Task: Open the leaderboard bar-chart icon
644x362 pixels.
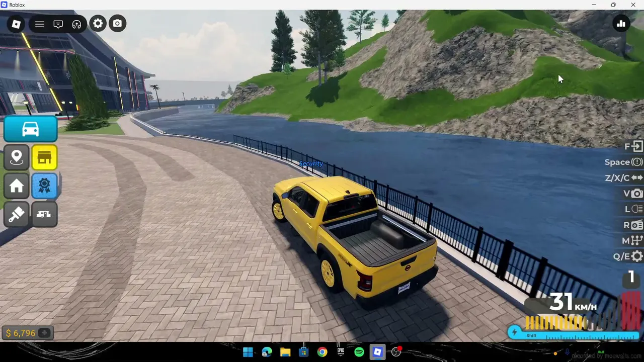Action: (x=621, y=24)
